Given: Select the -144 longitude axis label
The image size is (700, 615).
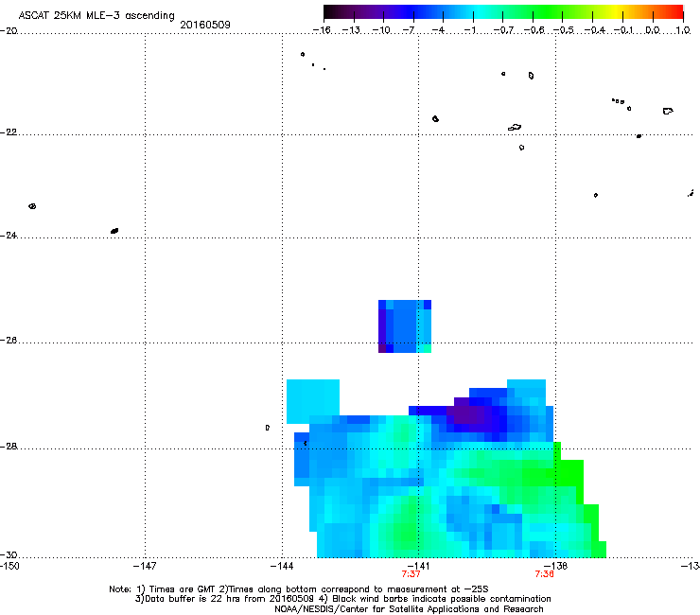Looking at the screenshot, I should coord(282,566).
